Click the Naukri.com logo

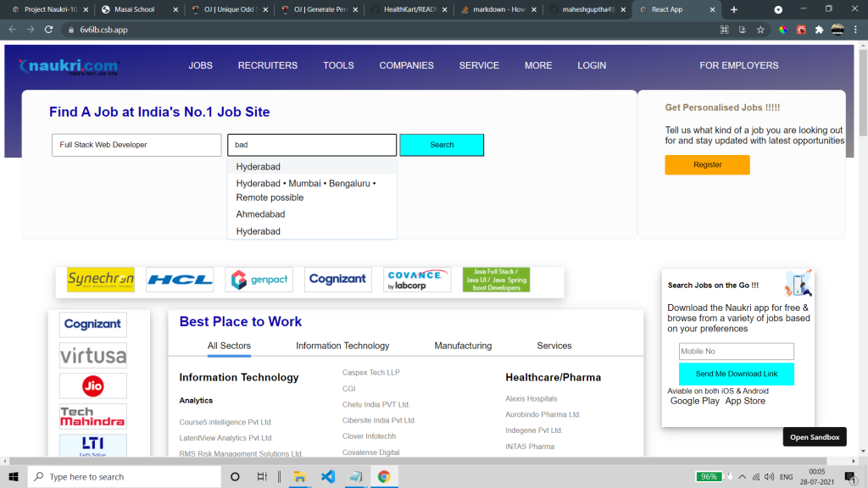pyautogui.click(x=70, y=66)
